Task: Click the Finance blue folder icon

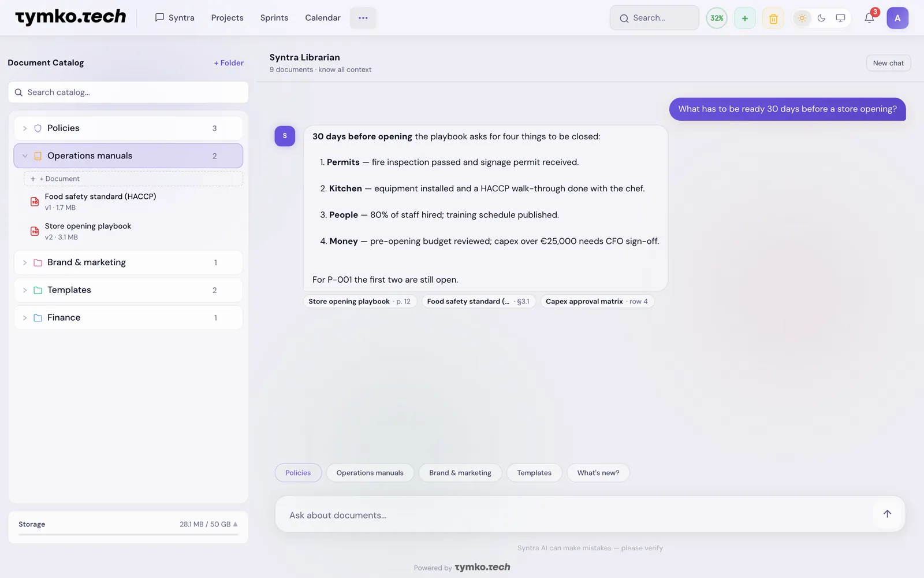Action: (x=38, y=318)
